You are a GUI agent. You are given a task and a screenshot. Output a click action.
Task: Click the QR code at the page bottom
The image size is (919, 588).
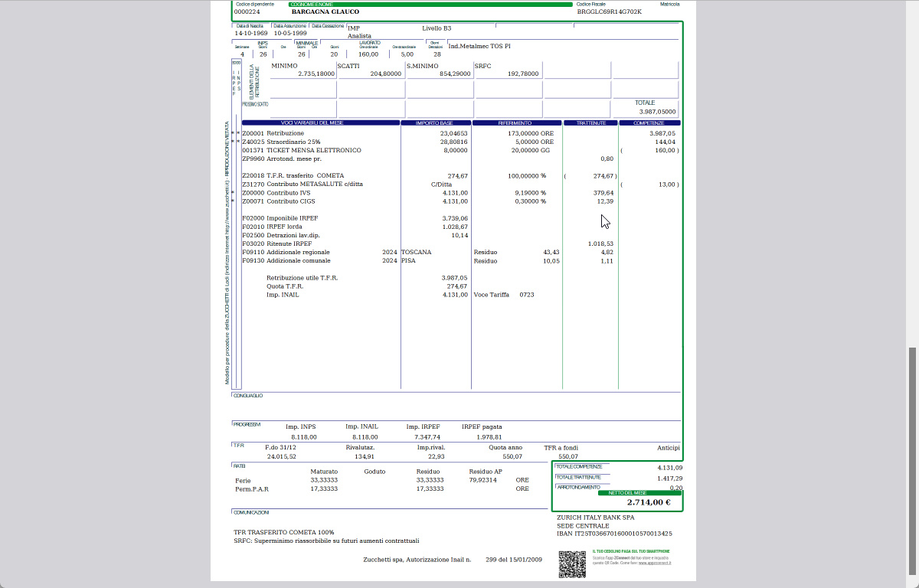[x=571, y=564]
